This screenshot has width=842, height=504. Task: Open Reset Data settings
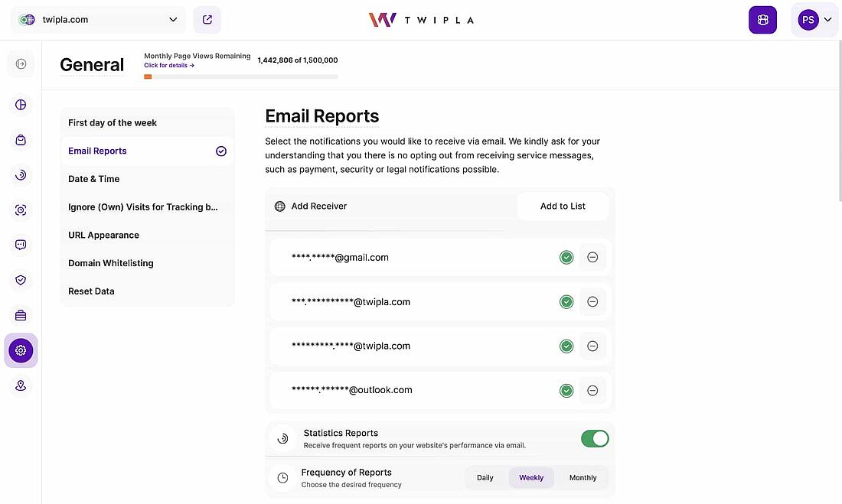click(147, 291)
